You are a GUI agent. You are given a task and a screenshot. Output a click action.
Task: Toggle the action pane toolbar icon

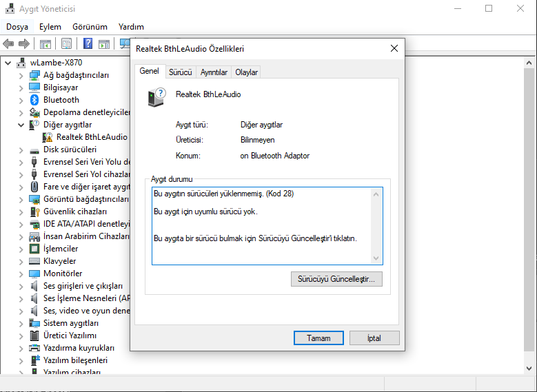click(104, 44)
